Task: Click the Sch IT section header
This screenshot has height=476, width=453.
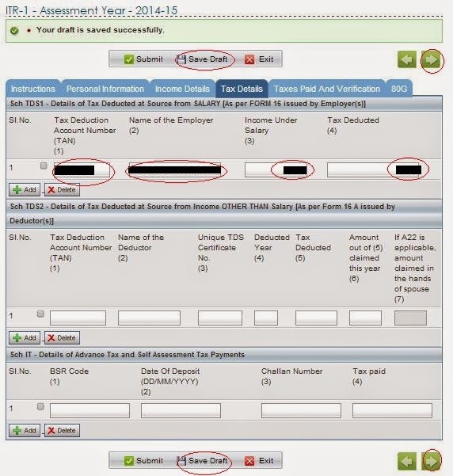Action: tap(224, 355)
